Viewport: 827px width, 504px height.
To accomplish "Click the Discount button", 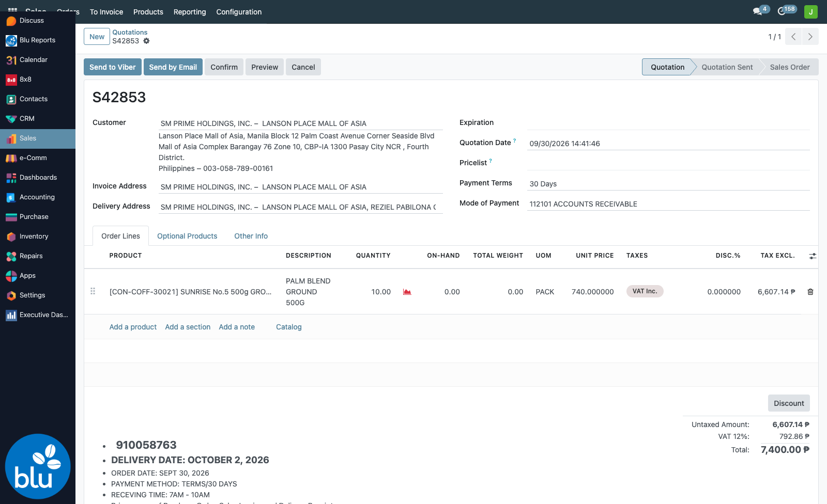I will (789, 403).
